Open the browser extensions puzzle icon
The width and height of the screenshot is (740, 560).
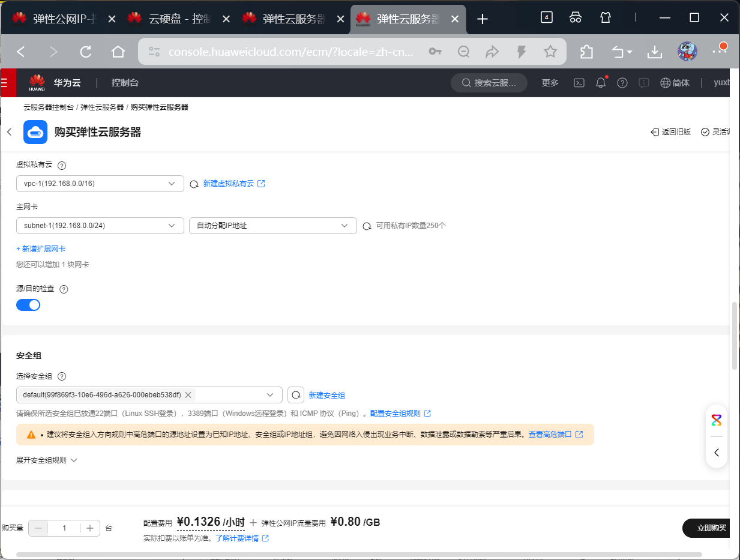587,52
